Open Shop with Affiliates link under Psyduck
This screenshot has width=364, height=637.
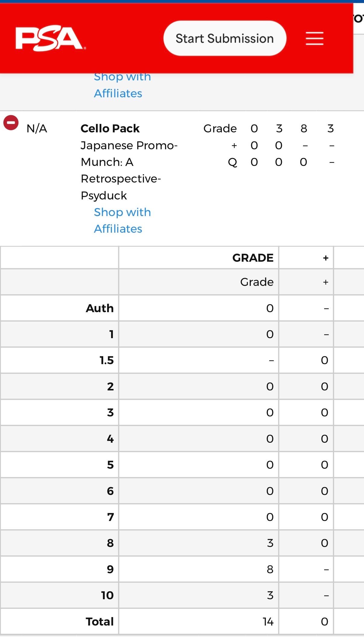(x=122, y=220)
